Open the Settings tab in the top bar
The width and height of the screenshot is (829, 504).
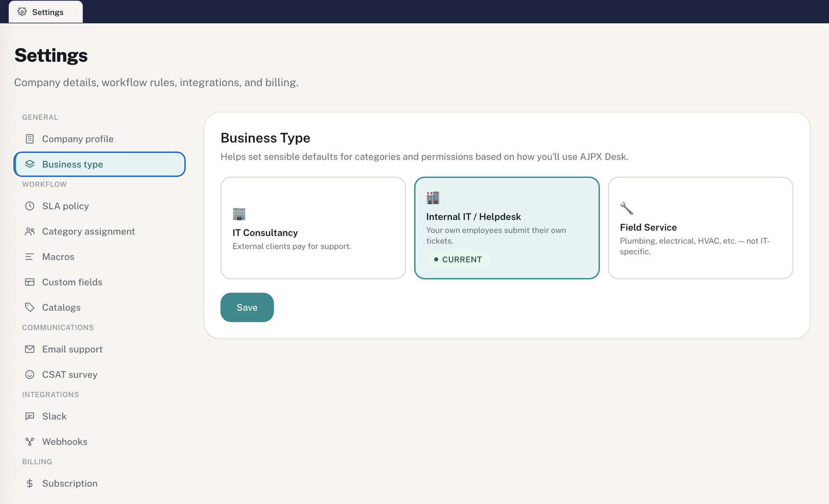pos(46,12)
